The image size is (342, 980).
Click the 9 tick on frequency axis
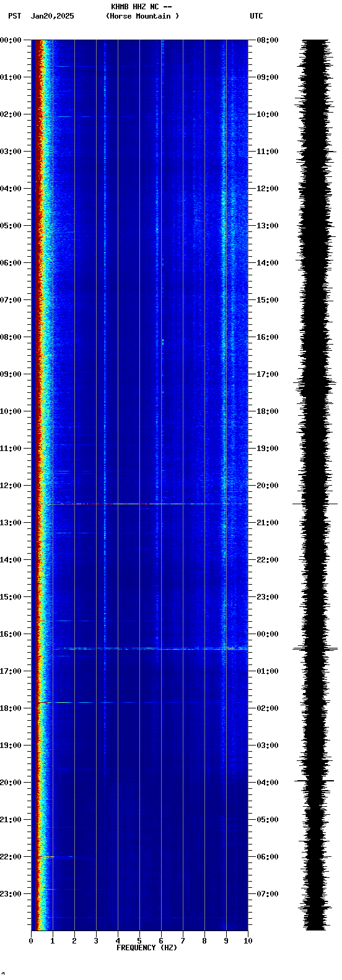[226, 941]
